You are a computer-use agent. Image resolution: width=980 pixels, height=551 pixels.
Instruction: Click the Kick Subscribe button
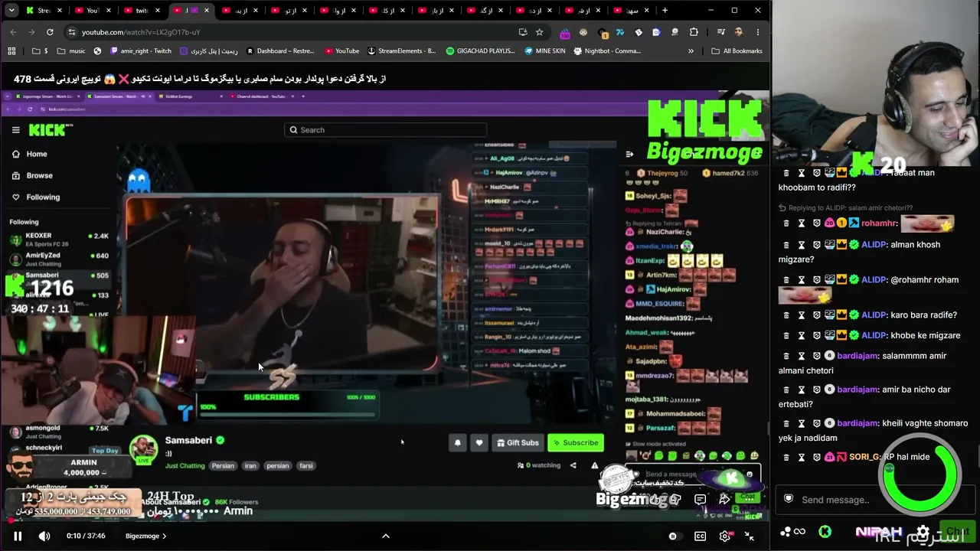click(x=575, y=442)
